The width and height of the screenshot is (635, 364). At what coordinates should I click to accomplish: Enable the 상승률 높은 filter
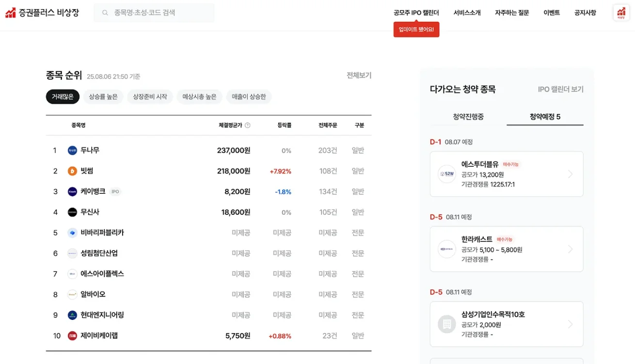coord(103,96)
